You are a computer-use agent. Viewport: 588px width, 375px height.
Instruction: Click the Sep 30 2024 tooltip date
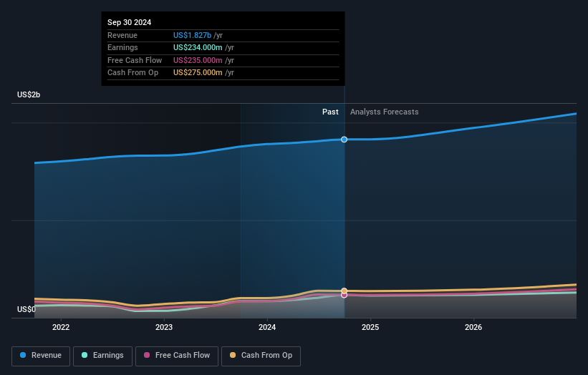tap(130, 22)
